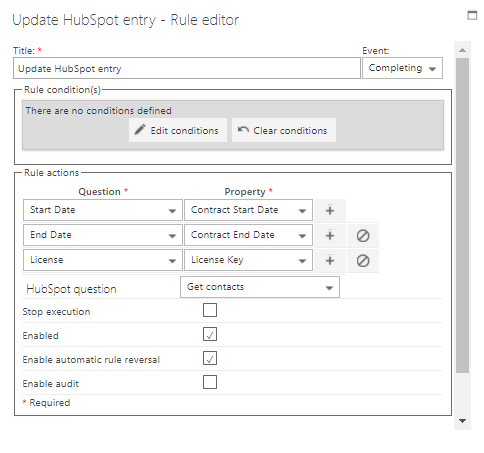Open the Start Date question dropdown
The image size is (484, 453).
103,210
